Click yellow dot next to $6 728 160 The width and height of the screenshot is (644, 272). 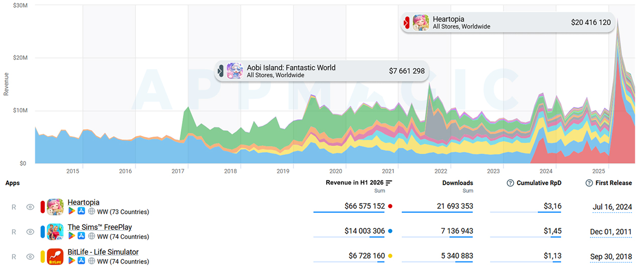coord(390,256)
